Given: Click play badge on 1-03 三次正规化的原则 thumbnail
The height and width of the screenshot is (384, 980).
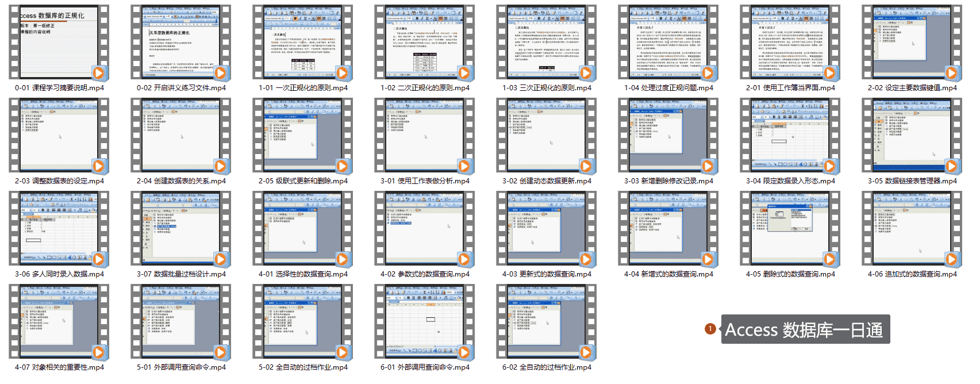Looking at the screenshot, I should (x=586, y=73).
